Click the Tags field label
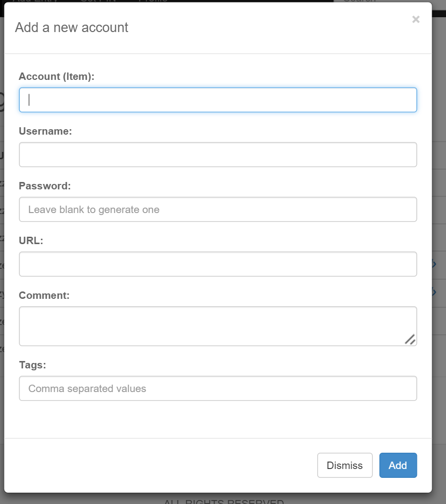Viewport: 446px width, 504px height. (32, 365)
